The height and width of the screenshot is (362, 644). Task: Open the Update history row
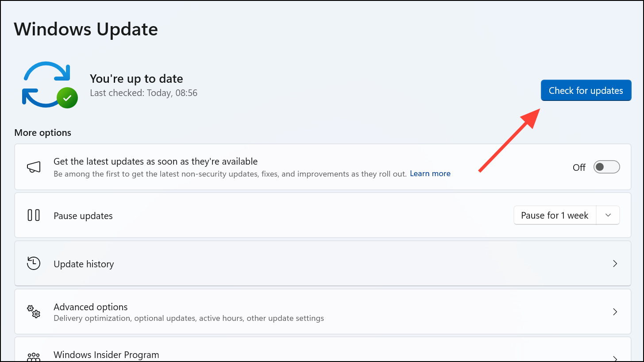(323, 263)
